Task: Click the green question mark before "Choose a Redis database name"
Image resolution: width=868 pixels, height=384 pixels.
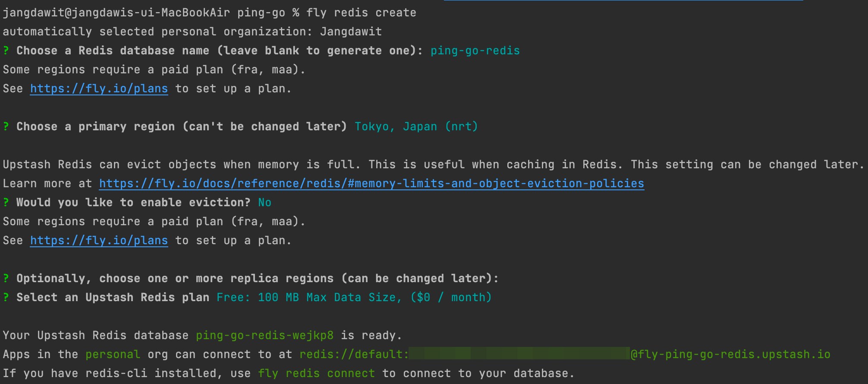Action: click(6, 50)
